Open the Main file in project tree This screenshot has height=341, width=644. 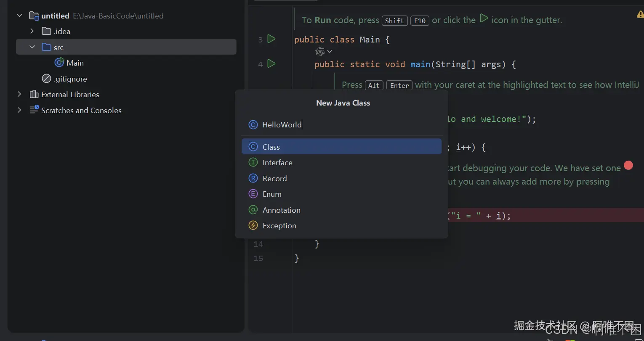75,63
